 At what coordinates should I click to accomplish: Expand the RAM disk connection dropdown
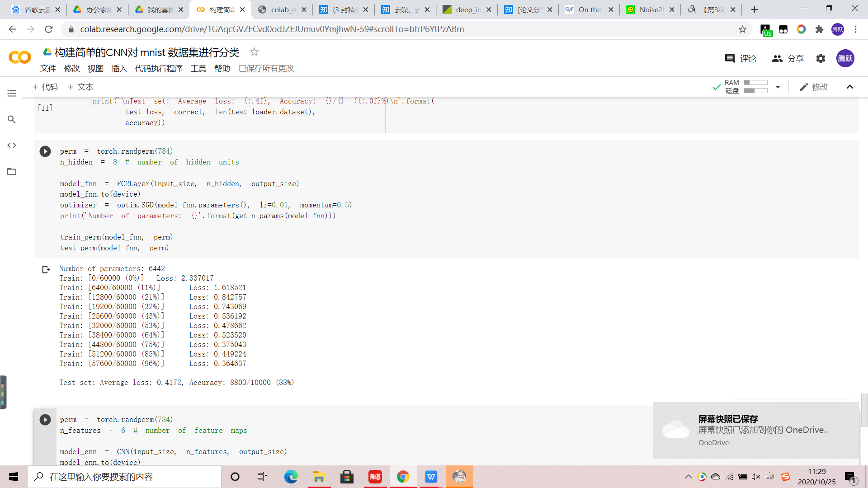[778, 87]
